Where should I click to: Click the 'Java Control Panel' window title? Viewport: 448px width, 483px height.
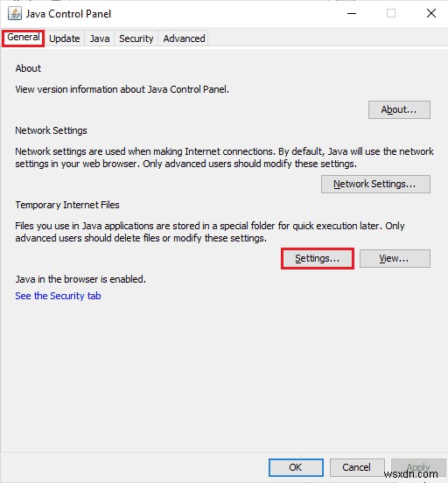tap(68, 14)
